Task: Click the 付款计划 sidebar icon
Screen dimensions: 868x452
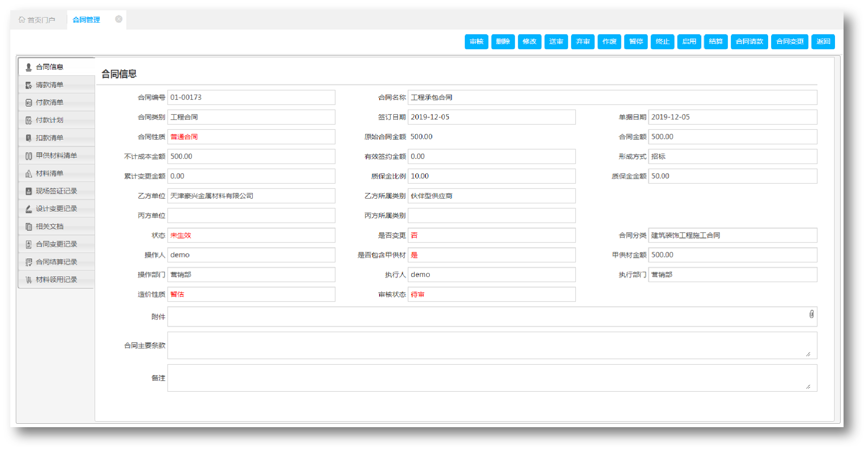Action: click(x=29, y=120)
